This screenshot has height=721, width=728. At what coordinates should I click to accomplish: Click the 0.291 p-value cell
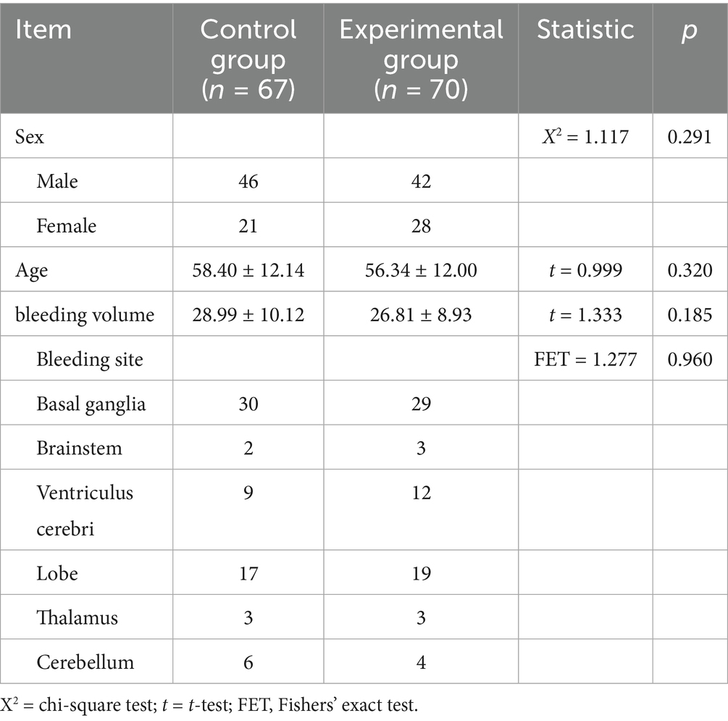tap(690, 136)
